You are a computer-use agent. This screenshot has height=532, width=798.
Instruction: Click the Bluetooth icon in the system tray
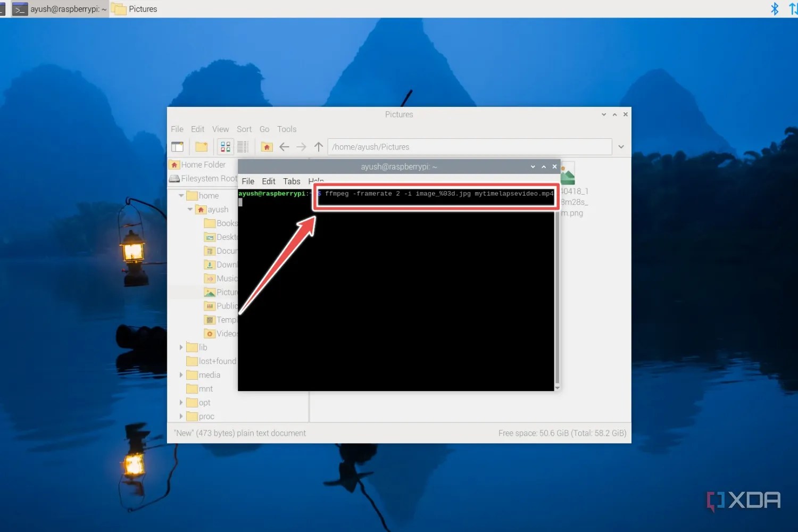(775, 9)
